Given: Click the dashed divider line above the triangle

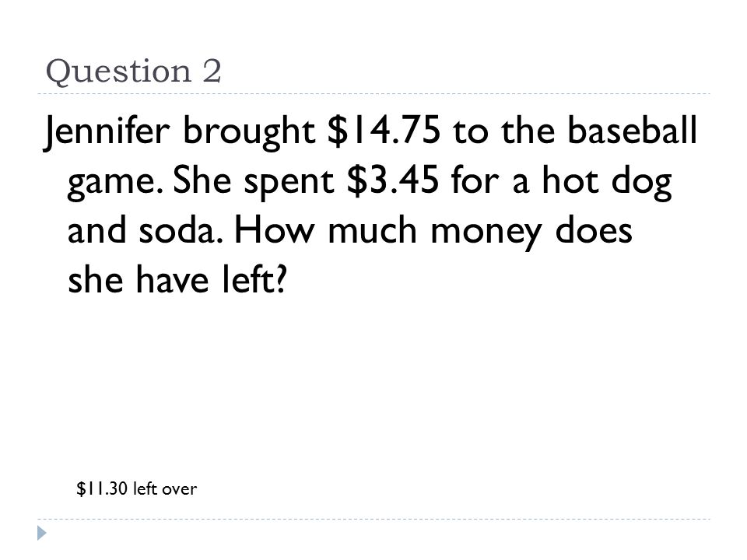Looking at the screenshot, I should pos(373,519).
